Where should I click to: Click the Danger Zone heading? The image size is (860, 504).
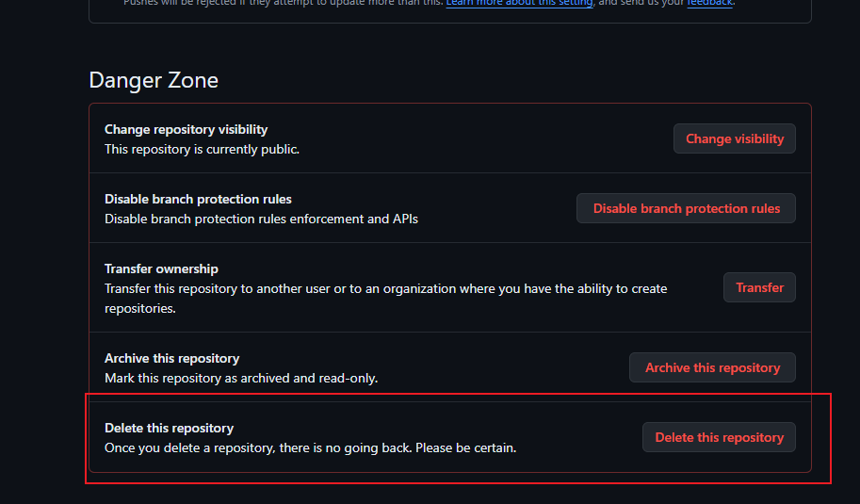(x=154, y=80)
